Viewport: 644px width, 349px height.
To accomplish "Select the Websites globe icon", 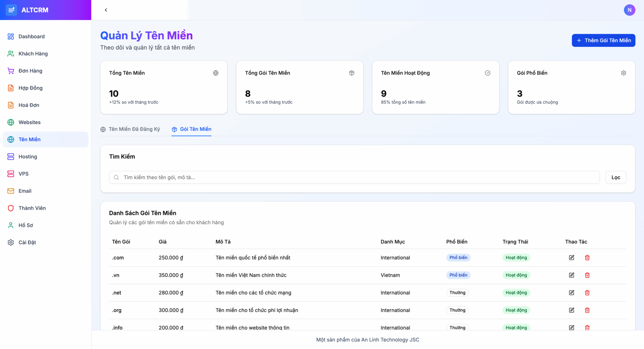I will click(11, 122).
